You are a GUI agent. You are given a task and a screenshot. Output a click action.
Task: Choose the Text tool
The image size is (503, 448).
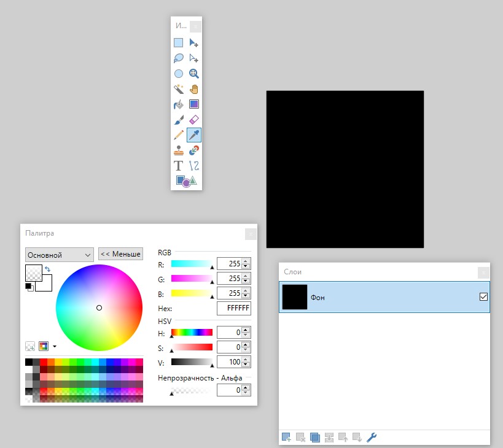click(x=178, y=166)
